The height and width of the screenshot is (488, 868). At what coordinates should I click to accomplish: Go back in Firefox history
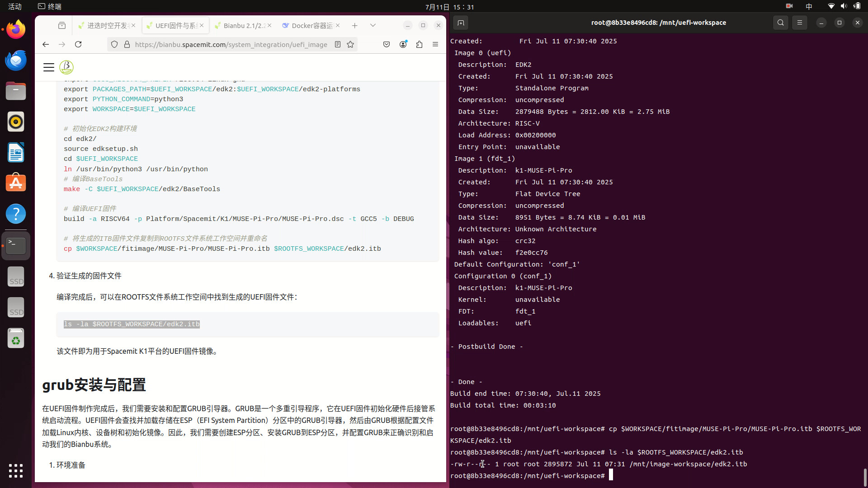pos(46,44)
